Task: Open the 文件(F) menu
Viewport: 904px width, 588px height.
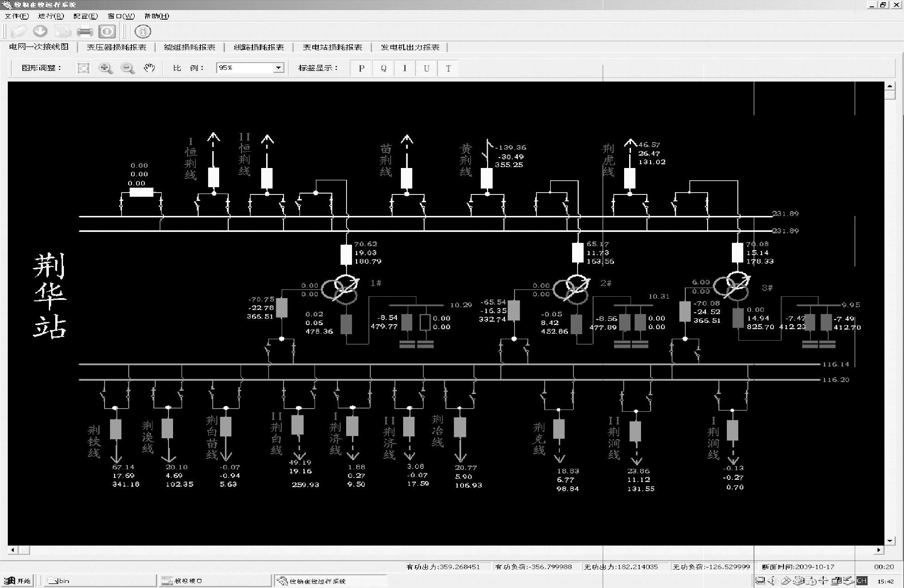Action: point(16,16)
